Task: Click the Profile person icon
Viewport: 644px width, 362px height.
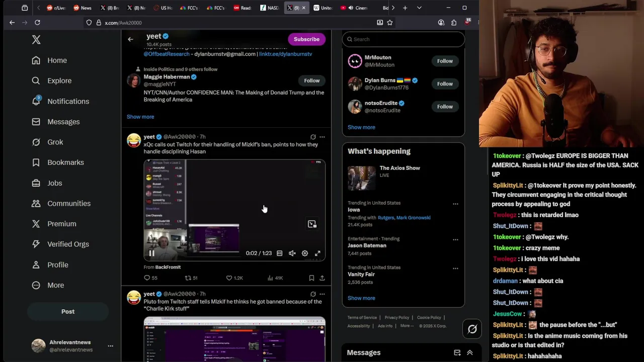Action: [36, 265]
